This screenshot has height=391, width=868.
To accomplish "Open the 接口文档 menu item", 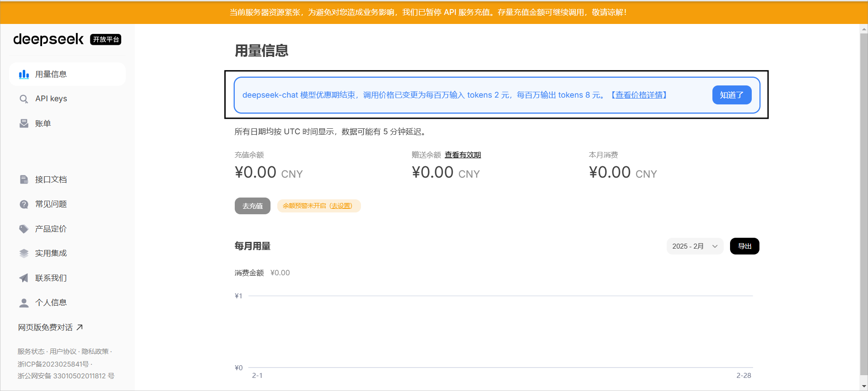I will [x=67, y=179].
